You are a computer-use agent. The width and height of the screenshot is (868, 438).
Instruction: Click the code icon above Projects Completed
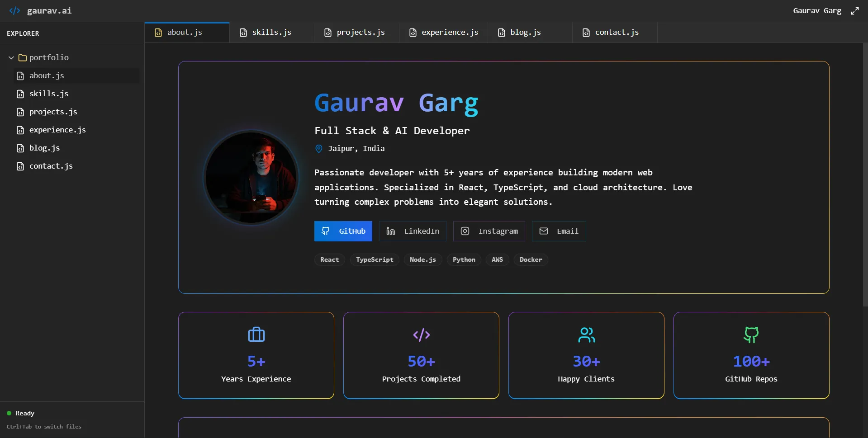(422, 334)
